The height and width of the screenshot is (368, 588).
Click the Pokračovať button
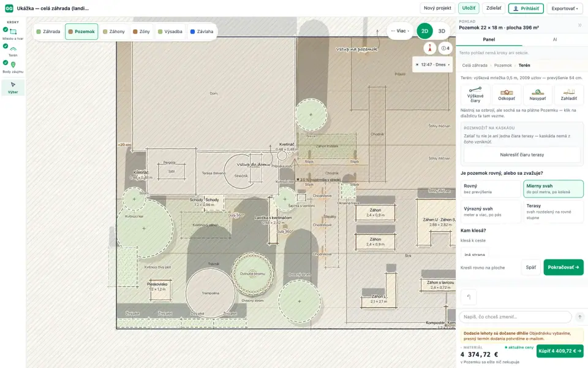563,267
